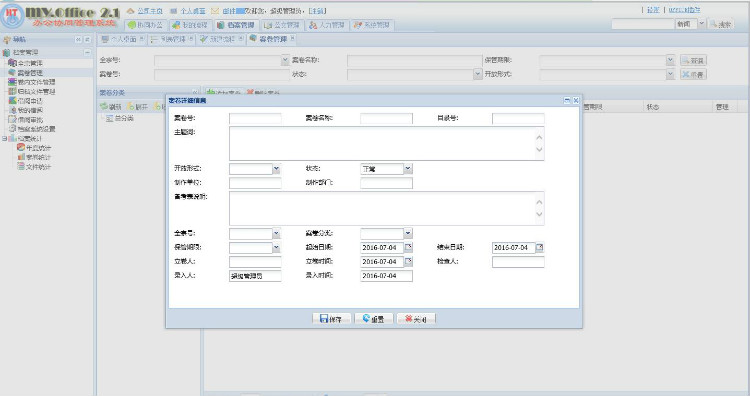Expand the 状态 dropdown showing 正常
This screenshot has width=750, height=396.
(408, 168)
